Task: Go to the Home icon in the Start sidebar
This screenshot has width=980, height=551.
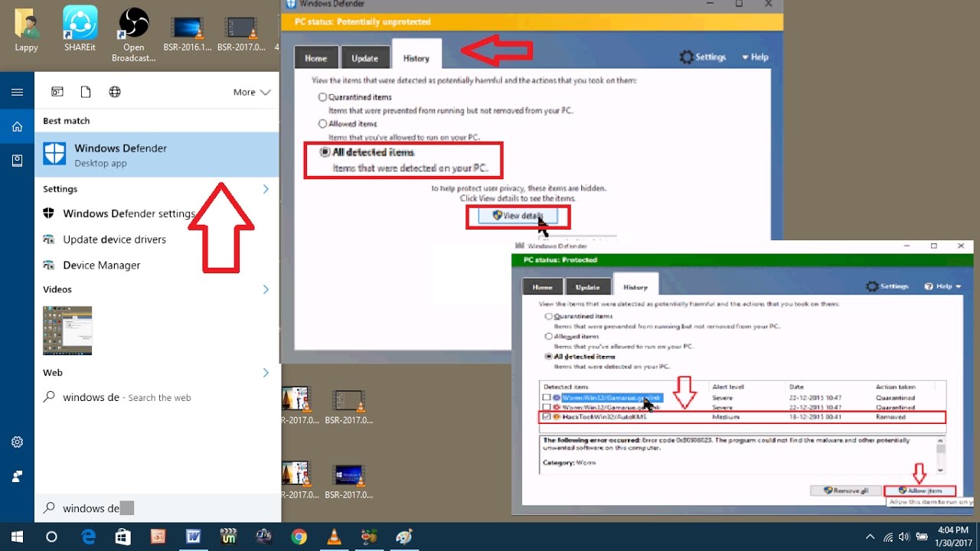Action: (x=17, y=126)
